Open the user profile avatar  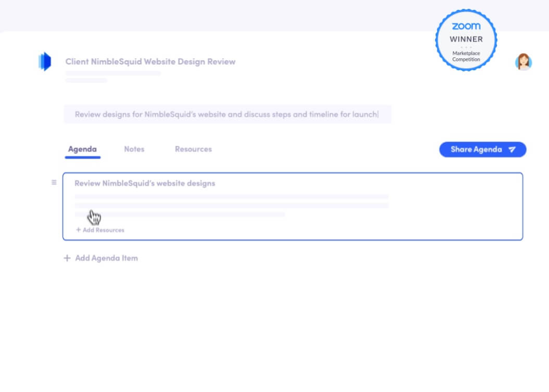[x=523, y=62]
